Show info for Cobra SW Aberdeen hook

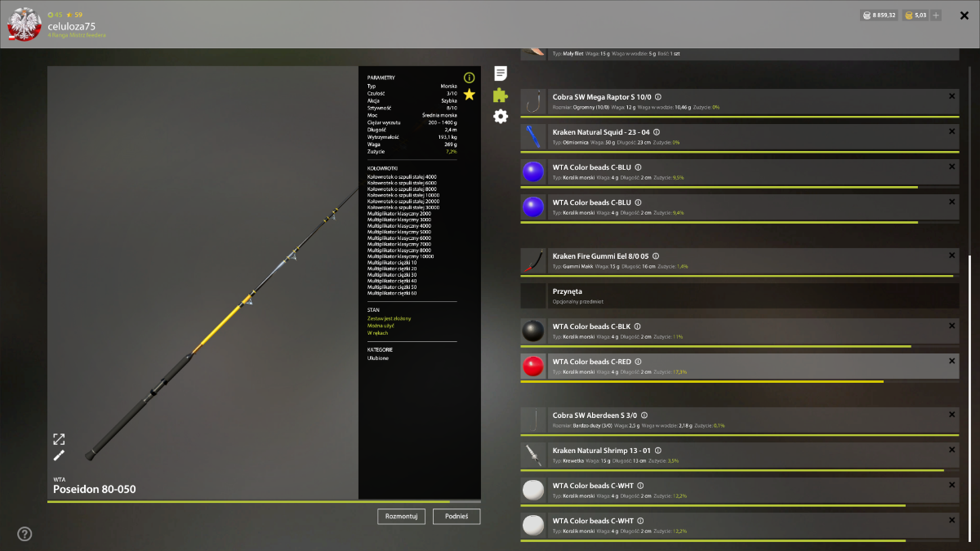coord(644,415)
